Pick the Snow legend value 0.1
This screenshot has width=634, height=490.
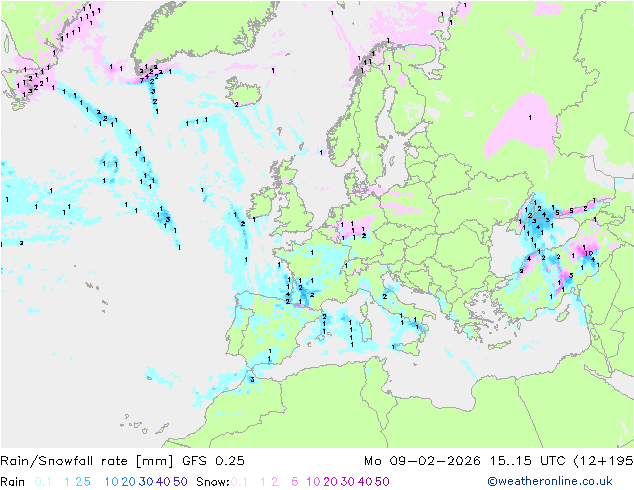tap(239, 482)
